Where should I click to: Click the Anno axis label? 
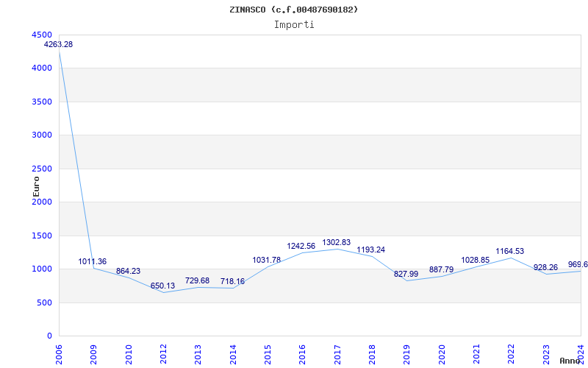tap(570, 361)
